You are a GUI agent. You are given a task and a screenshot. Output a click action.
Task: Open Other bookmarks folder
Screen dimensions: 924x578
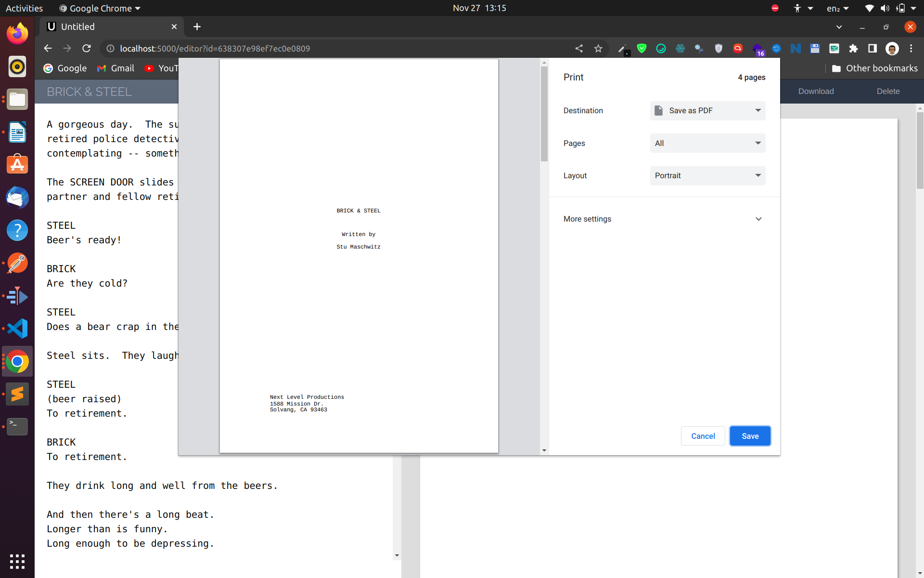(x=874, y=68)
